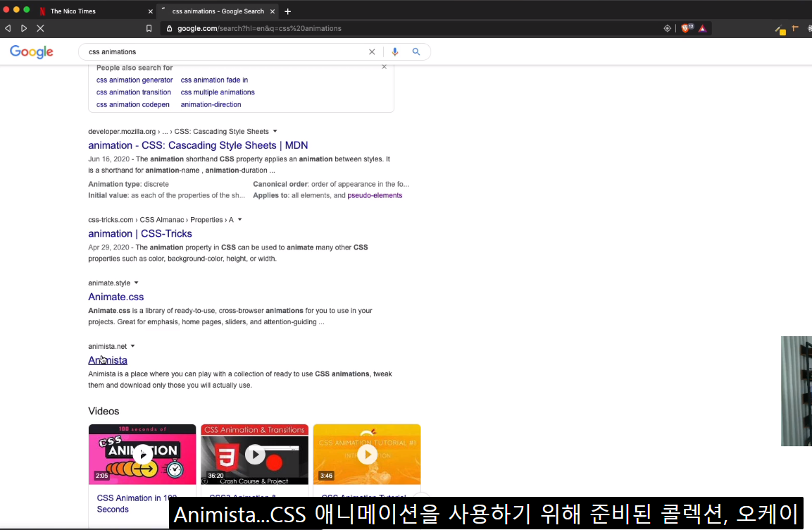Dismiss the People also search for box

[385, 67]
